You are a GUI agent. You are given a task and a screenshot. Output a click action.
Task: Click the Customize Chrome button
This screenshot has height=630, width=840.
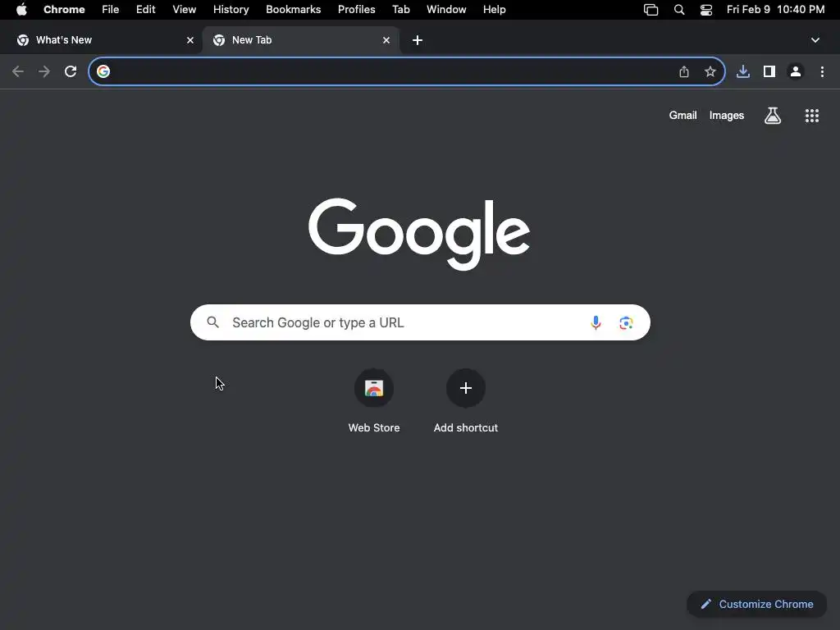coord(757,605)
